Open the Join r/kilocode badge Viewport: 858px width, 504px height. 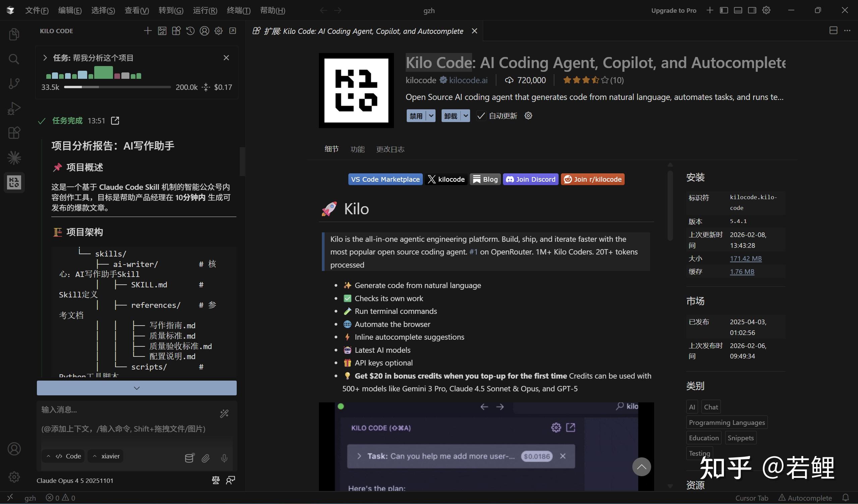pyautogui.click(x=593, y=179)
